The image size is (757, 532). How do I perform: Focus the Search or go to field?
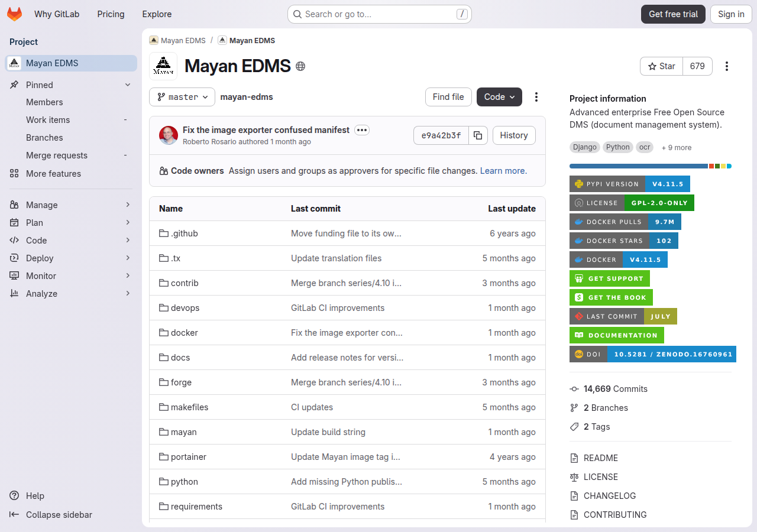tap(380, 14)
